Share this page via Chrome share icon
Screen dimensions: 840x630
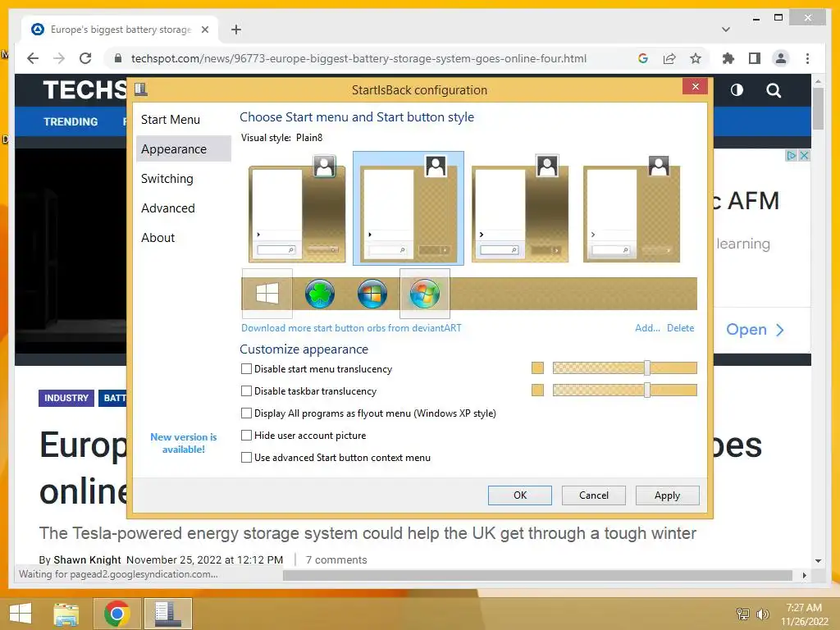pyautogui.click(x=669, y=58)
